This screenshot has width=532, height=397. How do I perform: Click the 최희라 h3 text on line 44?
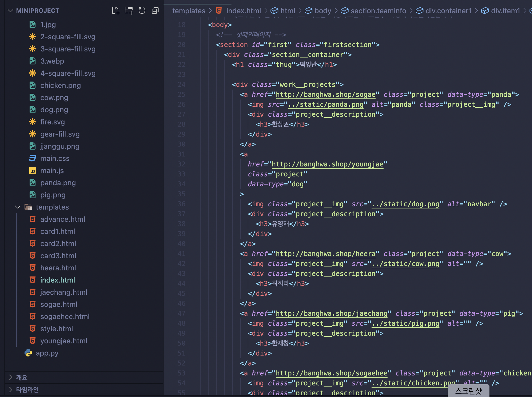280,284
